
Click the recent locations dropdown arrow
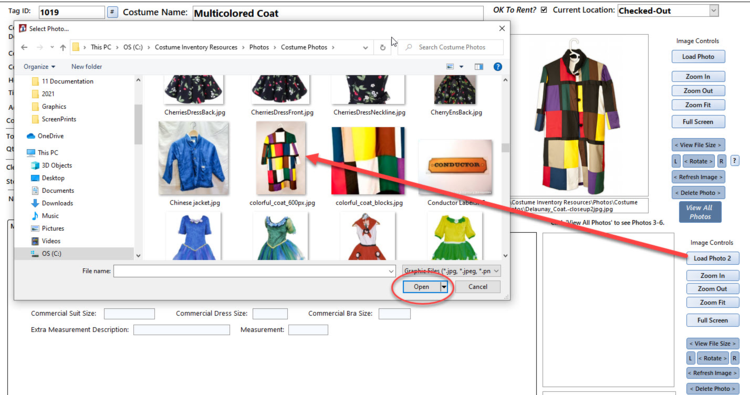pyautogui.click(x=52, y=47)
